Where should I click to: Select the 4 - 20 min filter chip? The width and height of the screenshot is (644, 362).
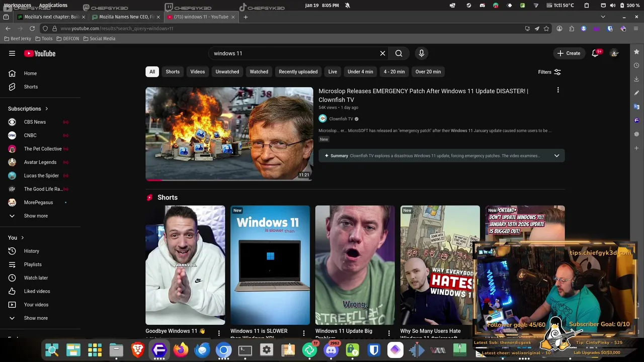coord(394,72)
